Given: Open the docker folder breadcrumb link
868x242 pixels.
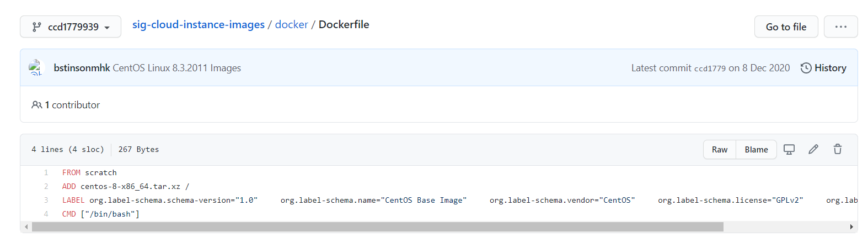Looking at the screenshot, I should [x=291, y=25].
